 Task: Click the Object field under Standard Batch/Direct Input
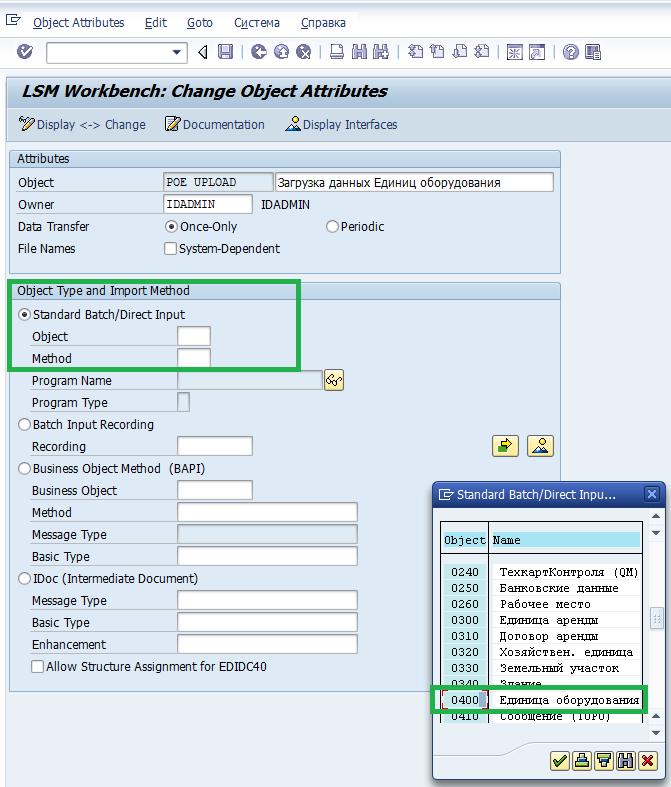194,336
